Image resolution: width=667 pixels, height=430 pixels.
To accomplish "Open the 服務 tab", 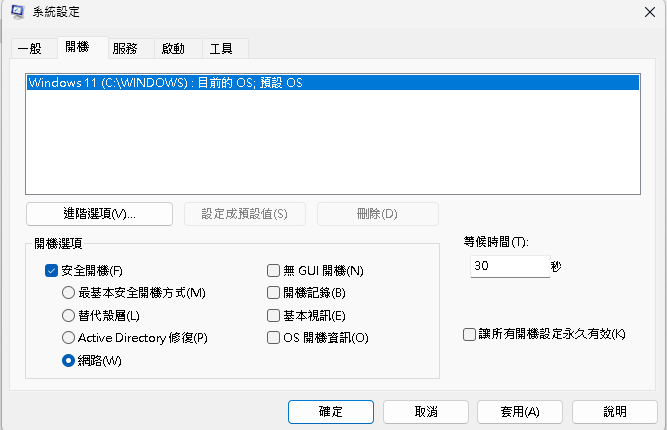I will coord(127,49).
